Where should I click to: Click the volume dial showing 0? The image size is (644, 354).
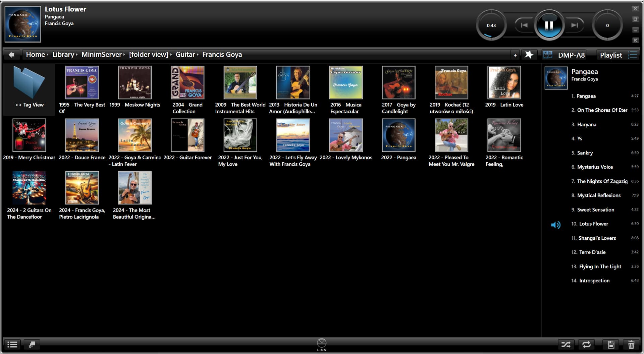[607, 25]
